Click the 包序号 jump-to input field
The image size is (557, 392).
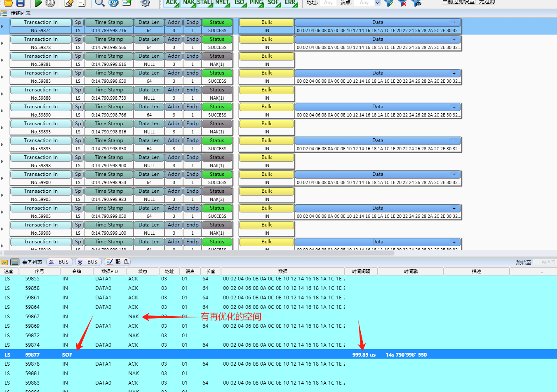tap(545, 262)
